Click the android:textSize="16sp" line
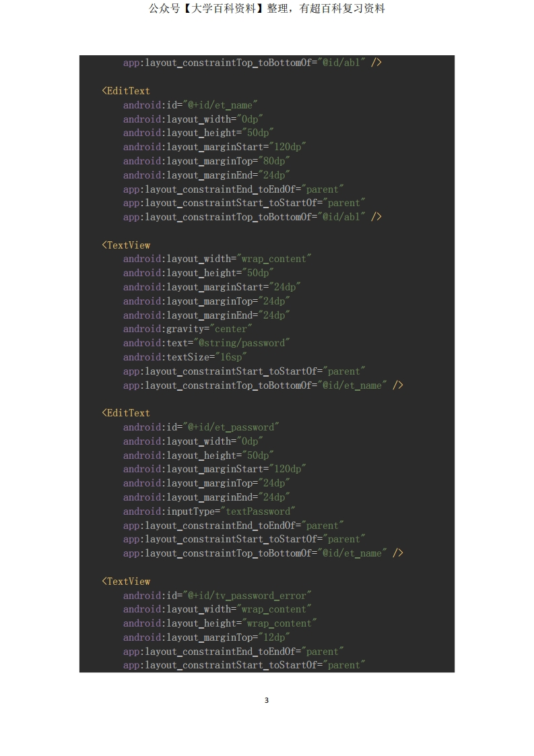 (x=185, y=357)
